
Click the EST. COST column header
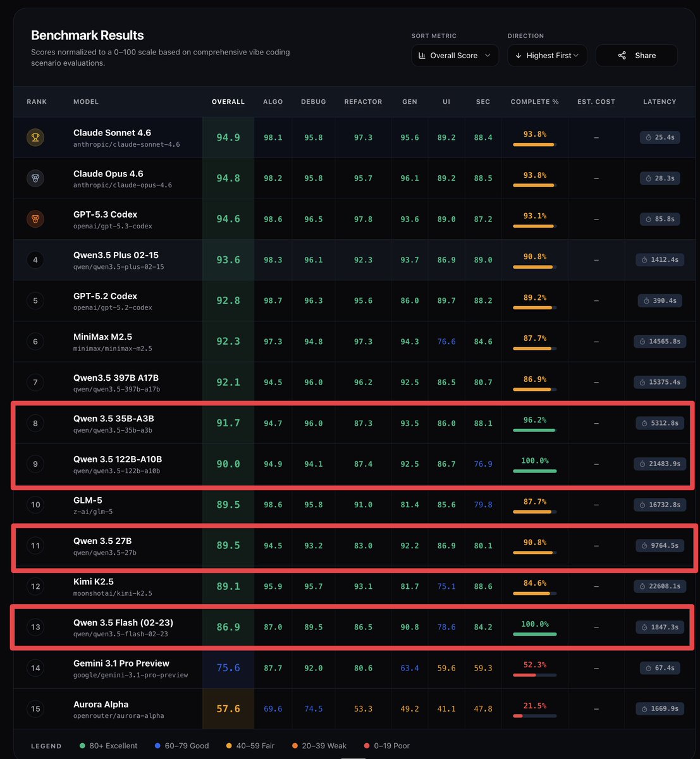(x=596, y=102)
